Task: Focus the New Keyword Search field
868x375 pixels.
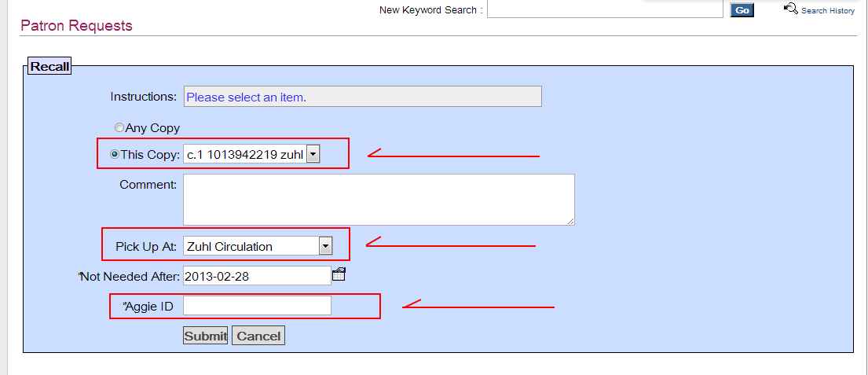Action: tap(605, 9)
